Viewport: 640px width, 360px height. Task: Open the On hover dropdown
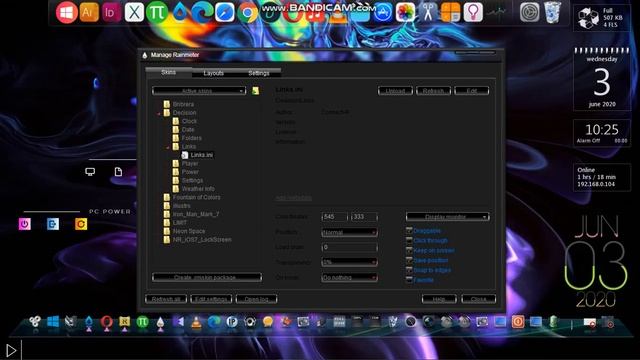tap(349, 278)
